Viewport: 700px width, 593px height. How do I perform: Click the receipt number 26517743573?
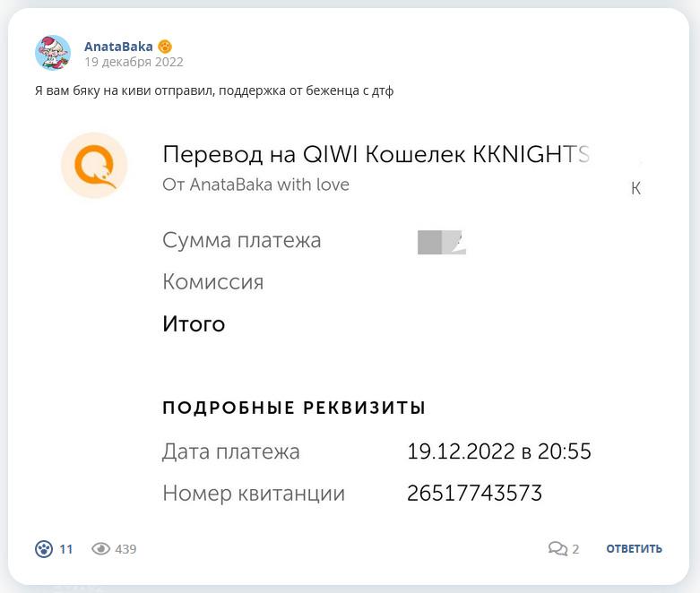tap(474, 493)
